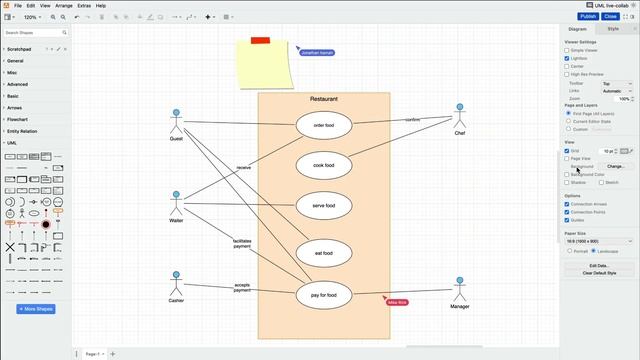The height and width of the screenshot is (360, 640).
Task: Open the Extras menu
Action: click(84, 6)
